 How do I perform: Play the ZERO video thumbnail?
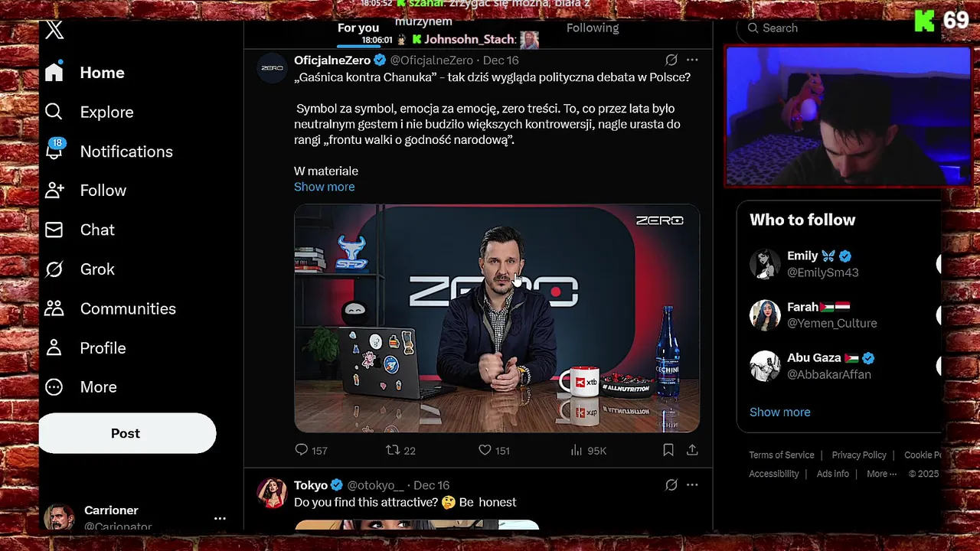pyautogui.click(x=497, y=318)
